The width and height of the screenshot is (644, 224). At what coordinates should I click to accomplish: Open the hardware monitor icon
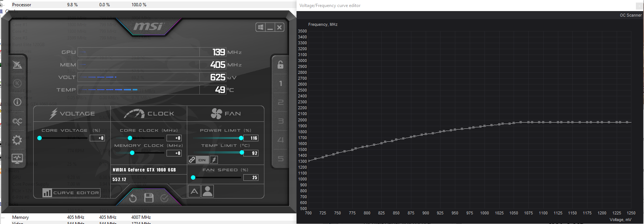coord(17,159)
